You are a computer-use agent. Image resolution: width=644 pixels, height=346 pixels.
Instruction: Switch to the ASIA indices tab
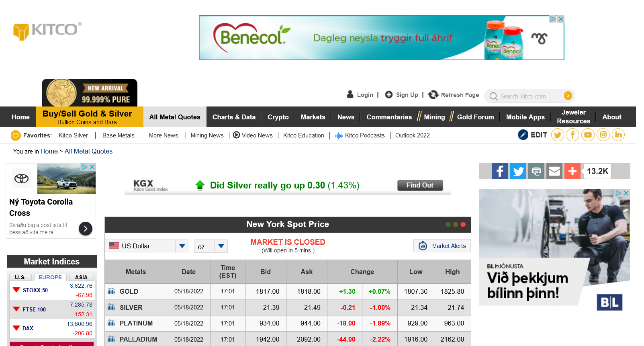(81, 277)
